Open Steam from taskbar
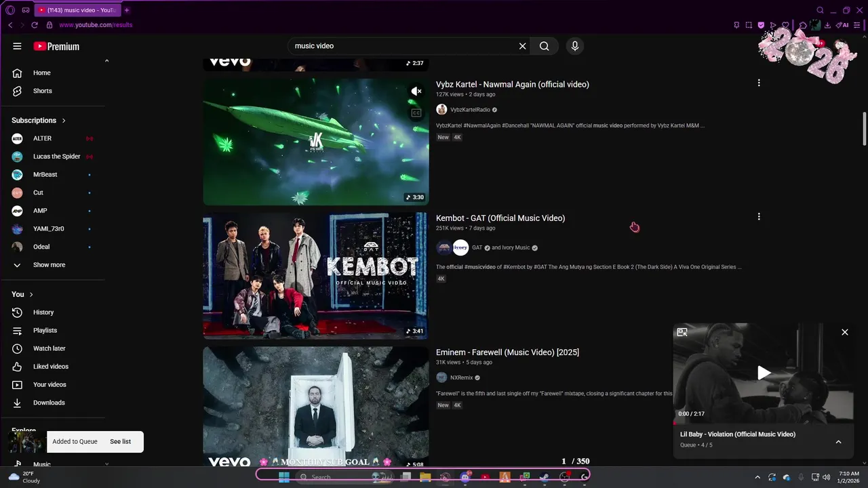This screenshot has width=868, height=488. 544,477
